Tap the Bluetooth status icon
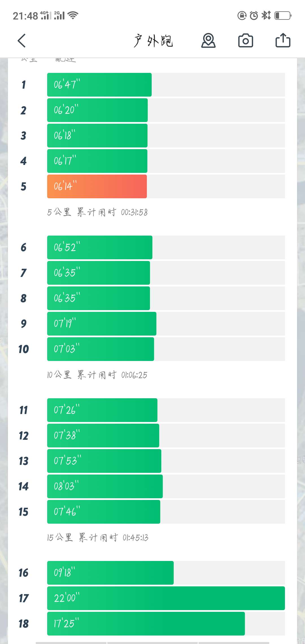 266,15
